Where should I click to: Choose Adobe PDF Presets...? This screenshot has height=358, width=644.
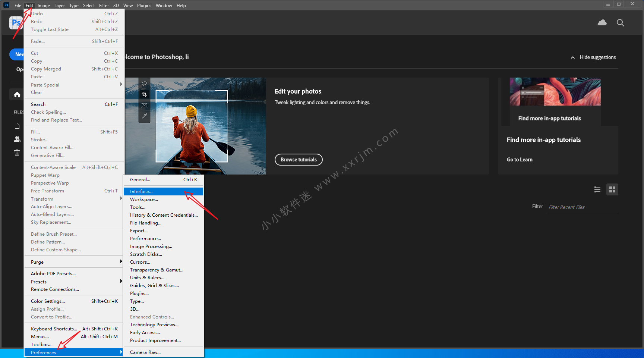click(74, 273)
